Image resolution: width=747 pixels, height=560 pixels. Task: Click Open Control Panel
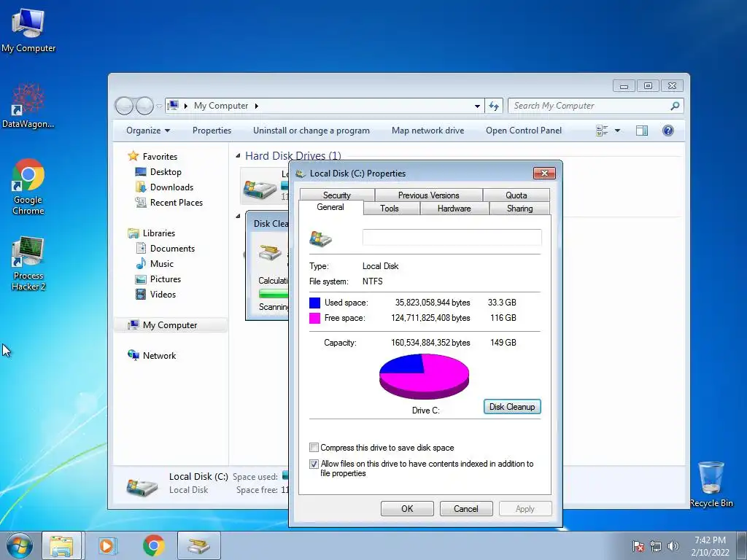524,131
